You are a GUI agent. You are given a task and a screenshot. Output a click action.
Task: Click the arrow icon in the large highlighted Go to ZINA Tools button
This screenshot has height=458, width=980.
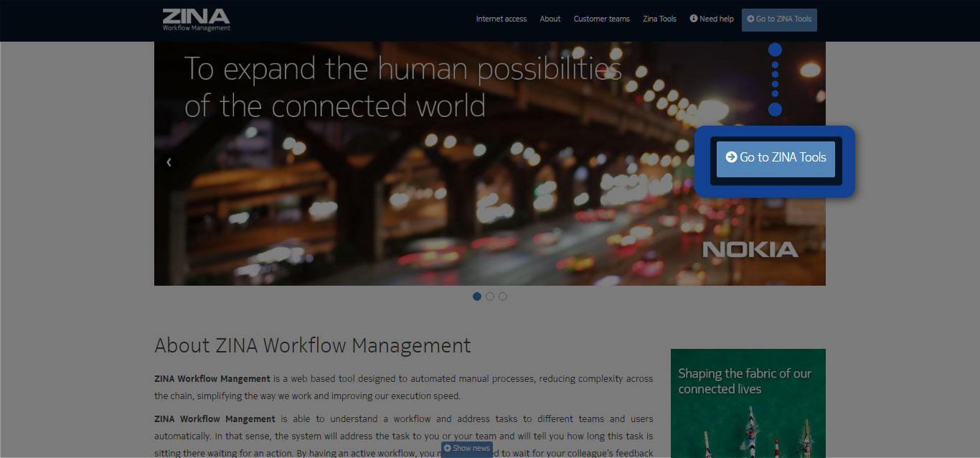click(731, 157)
